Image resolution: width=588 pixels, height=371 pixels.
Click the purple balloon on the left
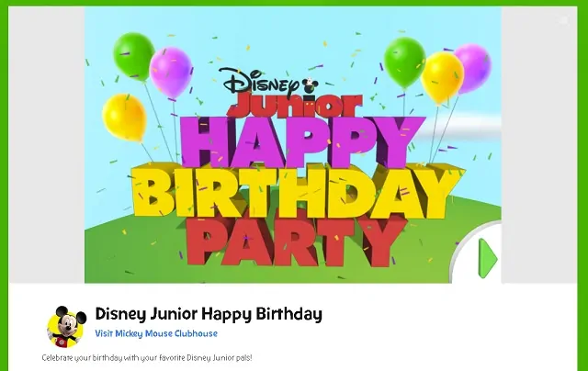point(171,73)
